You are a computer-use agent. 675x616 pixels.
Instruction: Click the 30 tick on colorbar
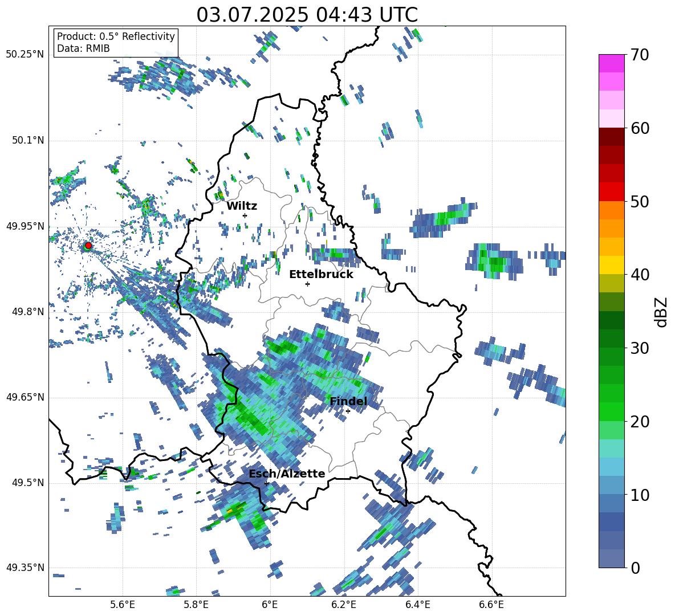click(640, 348)
